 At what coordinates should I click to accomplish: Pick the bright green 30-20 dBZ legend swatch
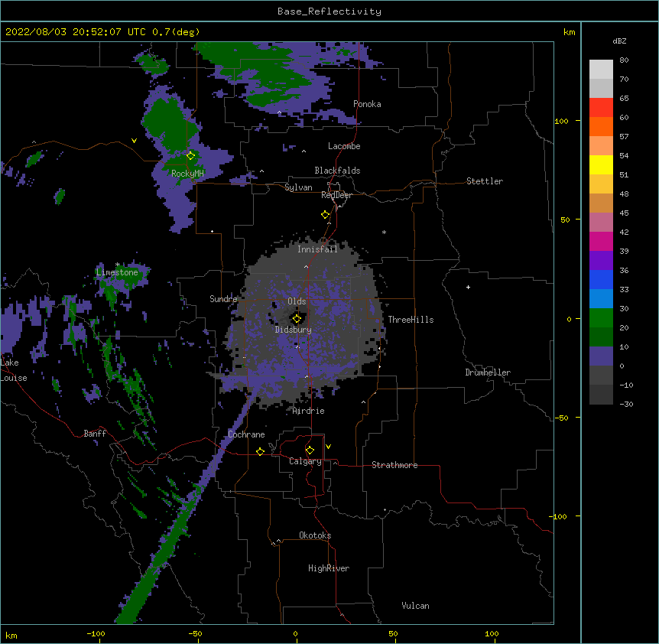601,318
